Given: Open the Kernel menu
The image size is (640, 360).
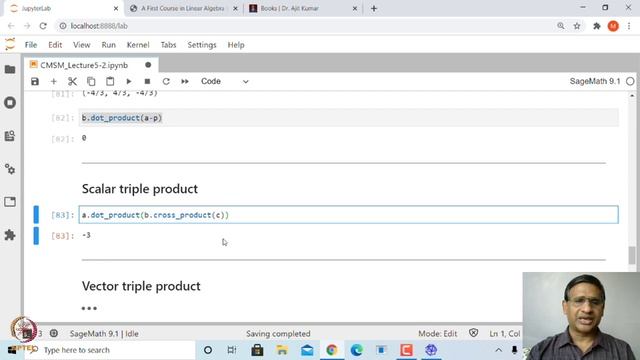Looking at the screenshot, I should (x=138, y=45).
